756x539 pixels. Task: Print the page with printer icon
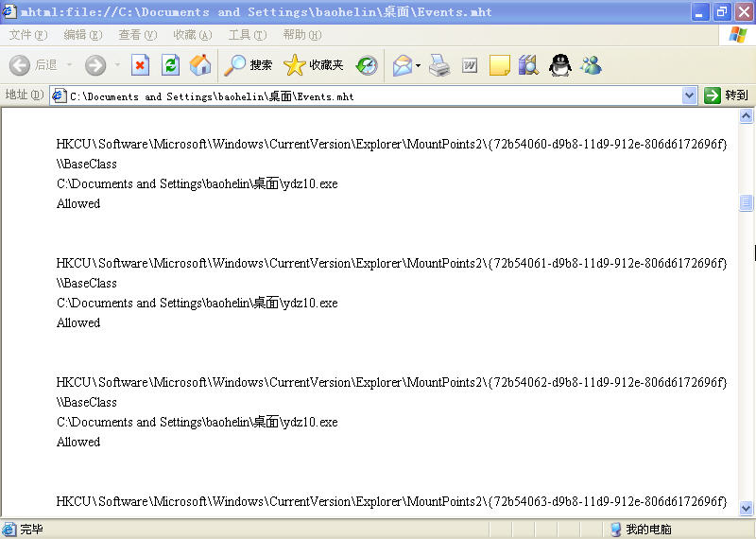tap(439, 65)
